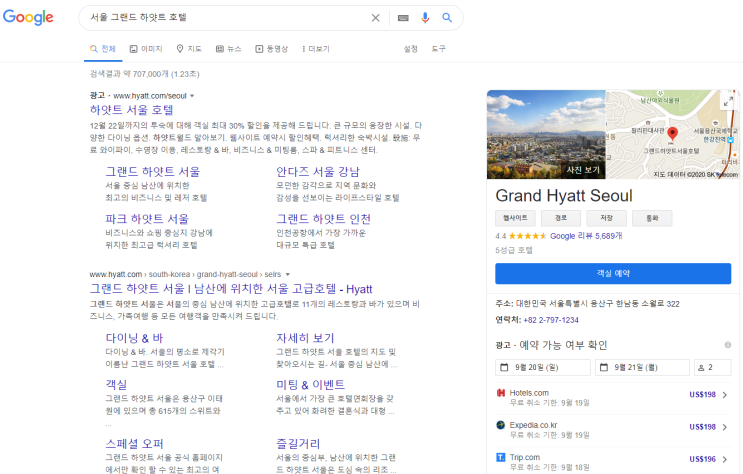743x474 pixels.
Task: Click the result count text 약 707,000개
Action: pyautogui.click(x=146, y=74)
